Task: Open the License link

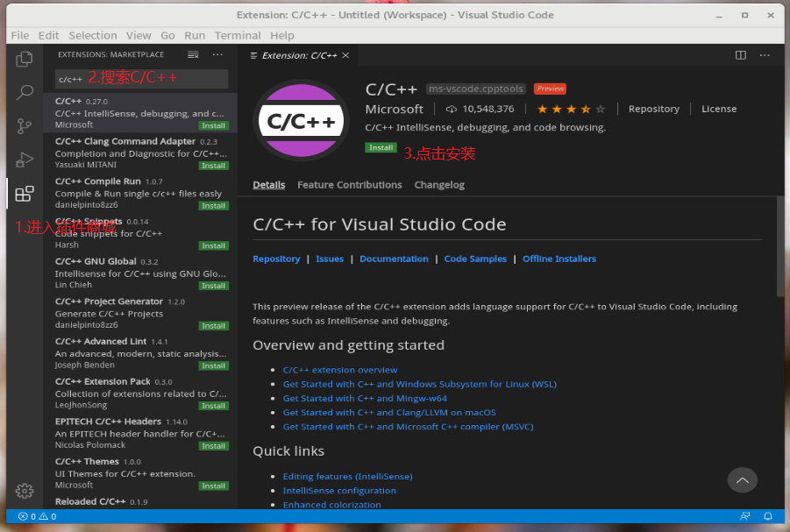Action: tap(719, 109)
